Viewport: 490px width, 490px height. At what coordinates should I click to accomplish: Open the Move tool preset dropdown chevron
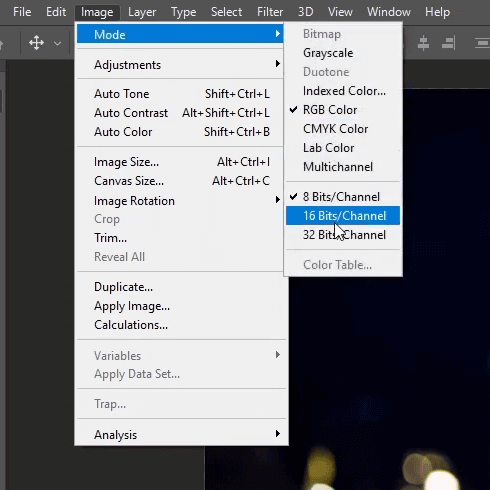pyautogui.click(x=57, y=43)
